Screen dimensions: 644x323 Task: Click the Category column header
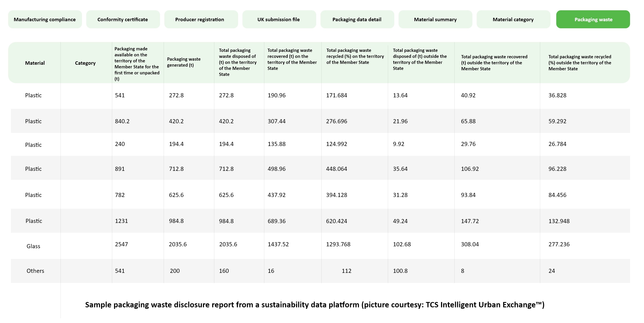[85, 63]
